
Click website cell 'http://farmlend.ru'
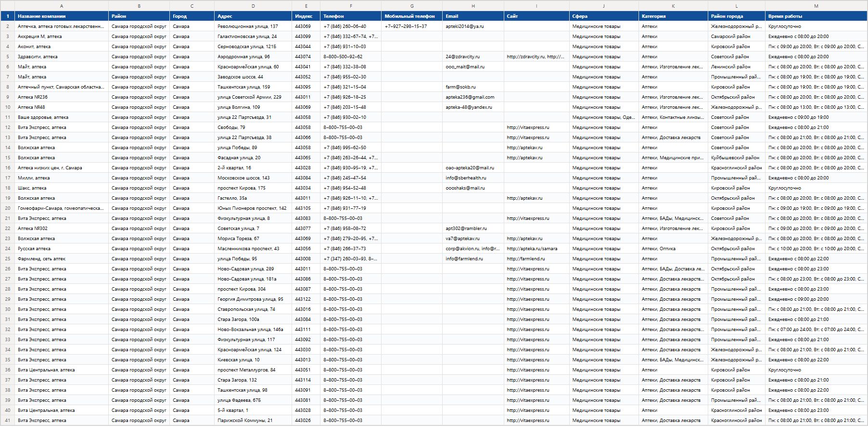point(536,259)
